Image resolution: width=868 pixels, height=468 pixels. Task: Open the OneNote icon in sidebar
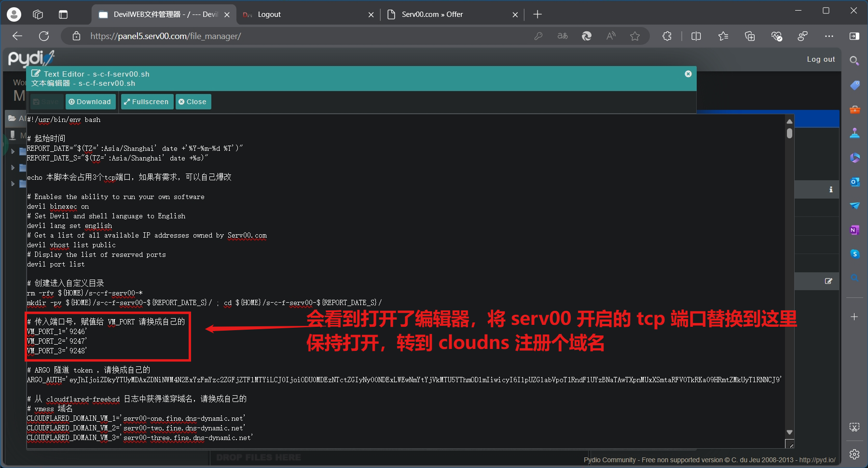(854, 230)
